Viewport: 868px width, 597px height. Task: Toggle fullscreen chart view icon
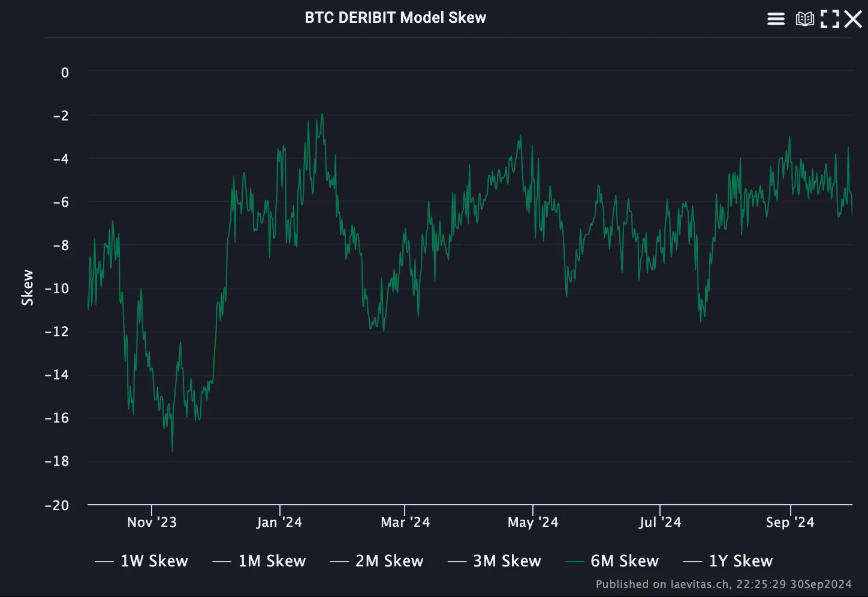[830, 19]
